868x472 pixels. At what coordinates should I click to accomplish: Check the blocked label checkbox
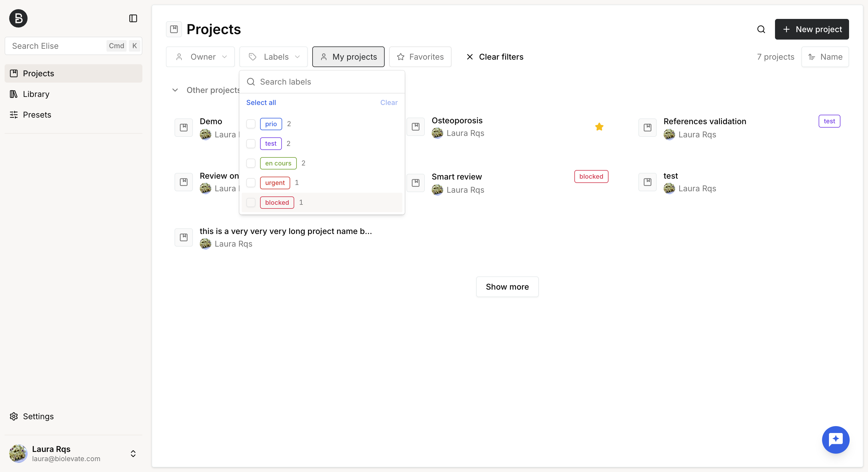pos(251,202)
